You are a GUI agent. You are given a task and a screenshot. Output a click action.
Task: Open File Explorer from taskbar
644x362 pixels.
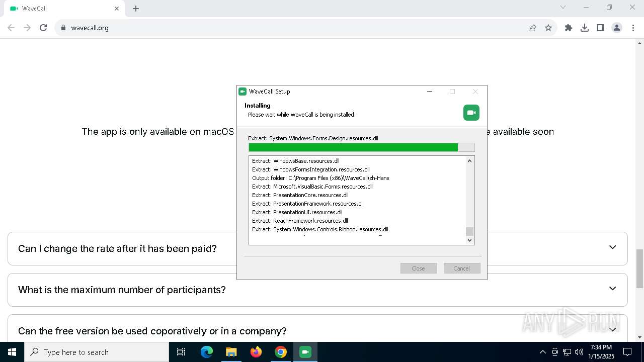231,352
